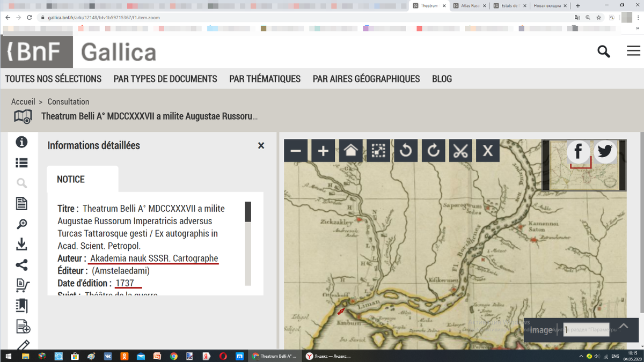Click the download icon in sidebar
The height and width of the screenshot is (362, 644).
click(x=21, y=244)
